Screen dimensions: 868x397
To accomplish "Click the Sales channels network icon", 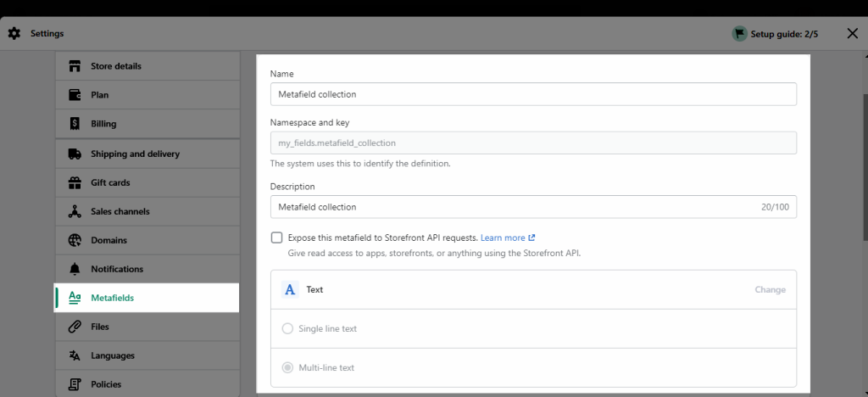I will coord(75,211).
